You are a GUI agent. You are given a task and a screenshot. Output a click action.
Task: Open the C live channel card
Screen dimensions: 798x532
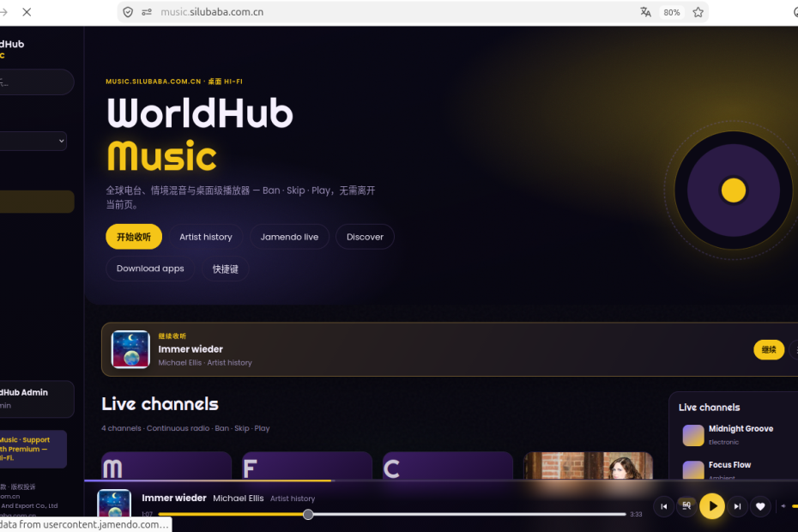tap(448, 465)
